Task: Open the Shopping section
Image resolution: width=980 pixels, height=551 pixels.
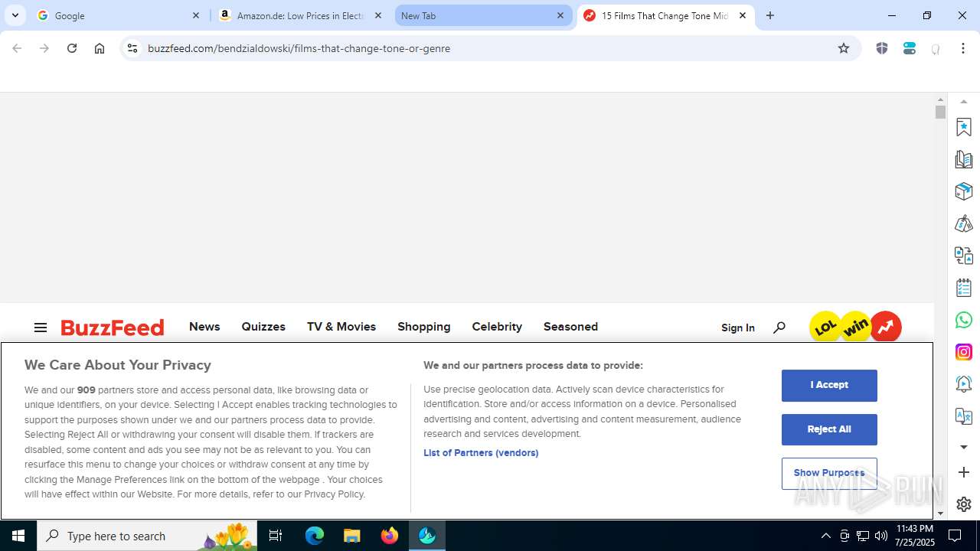Action: [423, 327]
